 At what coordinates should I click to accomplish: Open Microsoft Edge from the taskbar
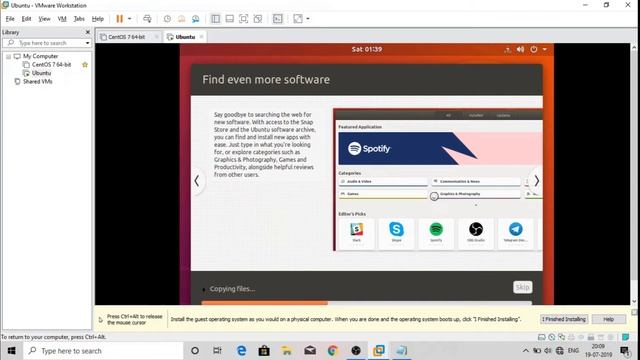[241, 351]
